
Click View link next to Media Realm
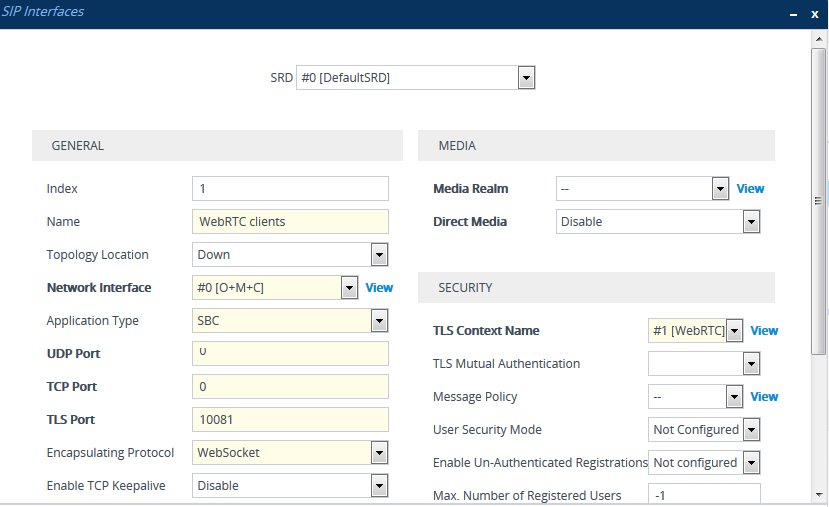[x=750, y=189]
